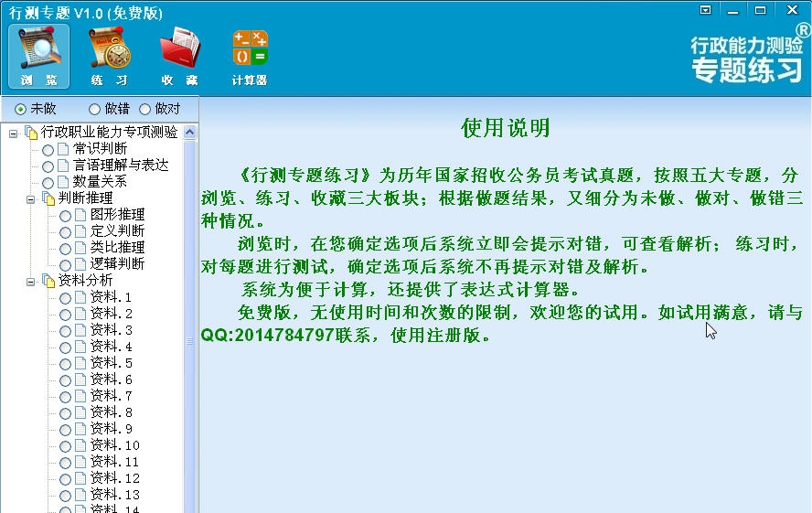812x513 pixels.
Task: Click the 资料.7 document icon
Action: pyautogui.click(x=80, y=396)
